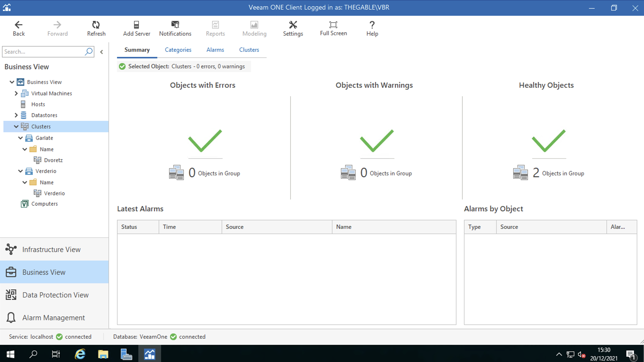Open the Reports toolbar item
The height and width of the screenshot is (362, 644).
tap(215, 28)
